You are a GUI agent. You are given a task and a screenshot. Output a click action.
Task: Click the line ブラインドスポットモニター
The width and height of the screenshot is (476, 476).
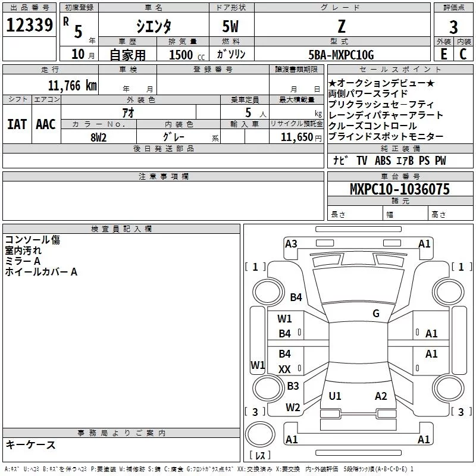pos(386,136)
